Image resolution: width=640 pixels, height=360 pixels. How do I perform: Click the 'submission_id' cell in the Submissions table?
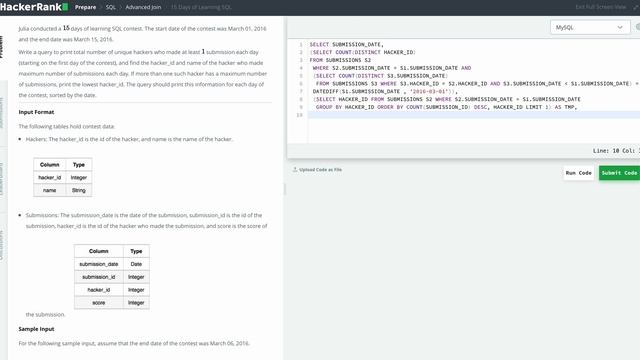[98, 277]
